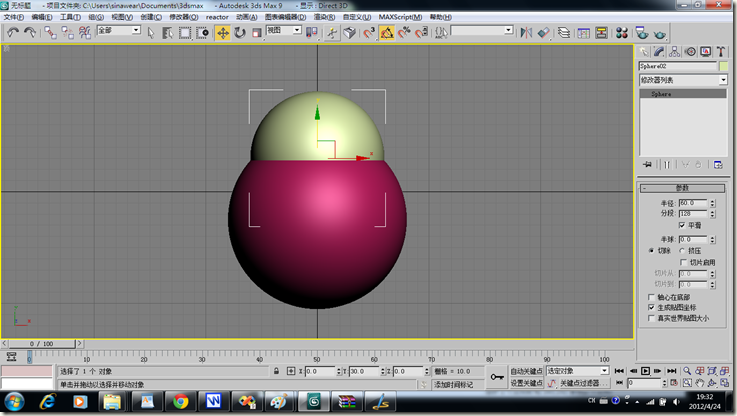This screenshot has height=416, width=737.
Task: Switch to the Utilities hammer panel tab
Action: point(721,52)
